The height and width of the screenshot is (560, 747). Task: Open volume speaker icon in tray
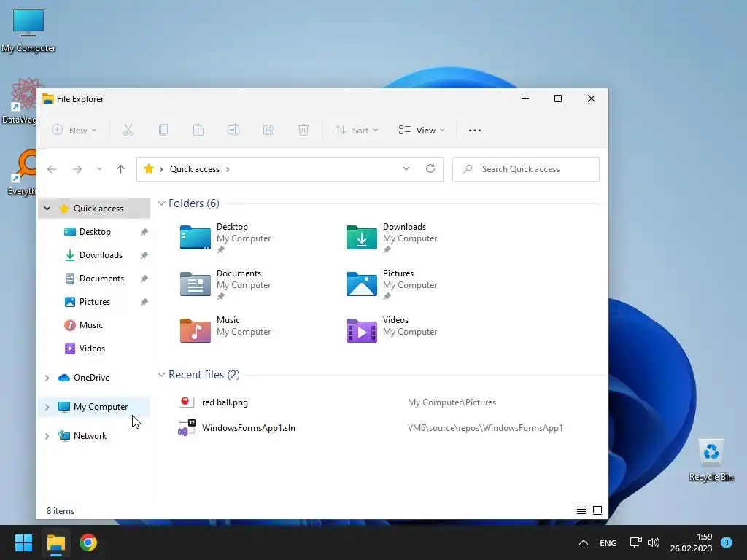(x=654, y=542)
